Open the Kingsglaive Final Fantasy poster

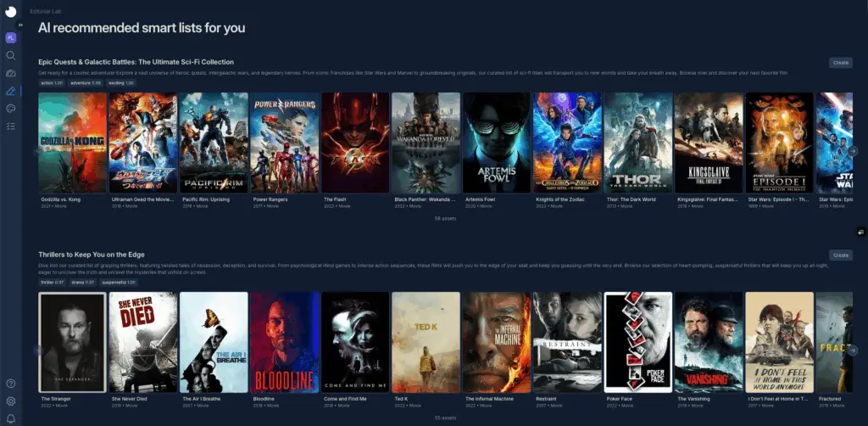point(709,143)
